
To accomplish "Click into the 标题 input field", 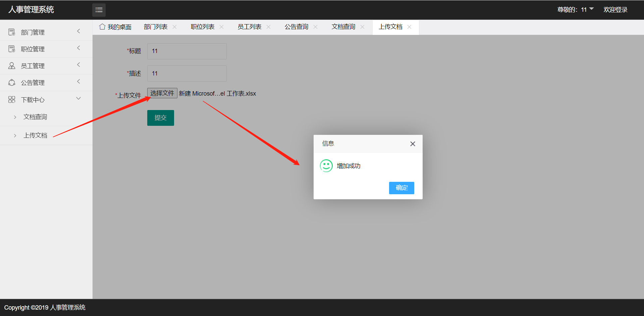I will point(187,51).
